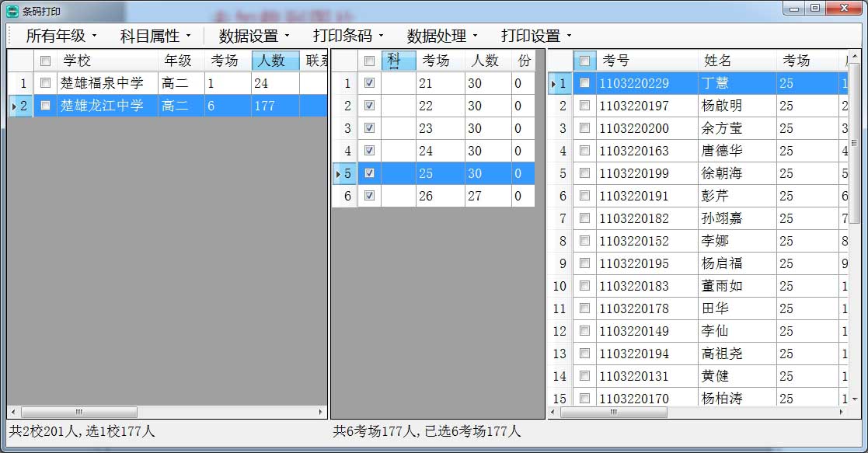Uncheck the checkbox for exam room 25

point(369,173)
